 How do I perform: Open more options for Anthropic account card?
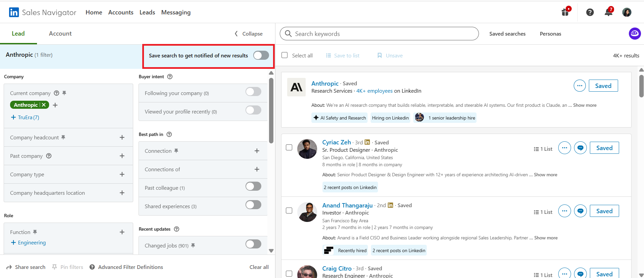pos(579,86)
